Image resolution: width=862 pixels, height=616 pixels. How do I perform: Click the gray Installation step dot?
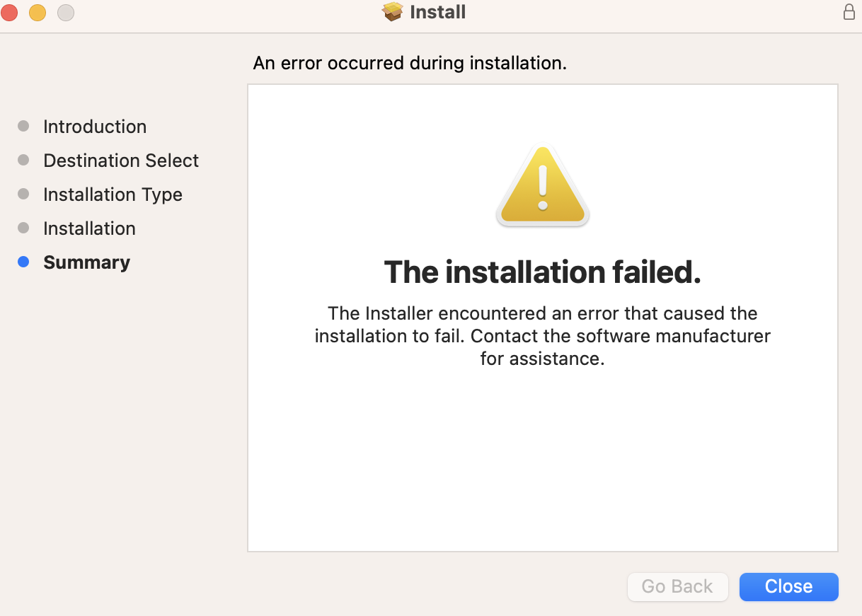pos(23,228)
